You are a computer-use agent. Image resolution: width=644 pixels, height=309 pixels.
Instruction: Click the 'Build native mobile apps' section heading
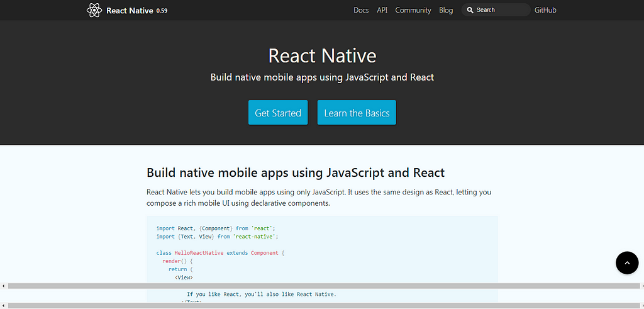[x=296, y=172]
